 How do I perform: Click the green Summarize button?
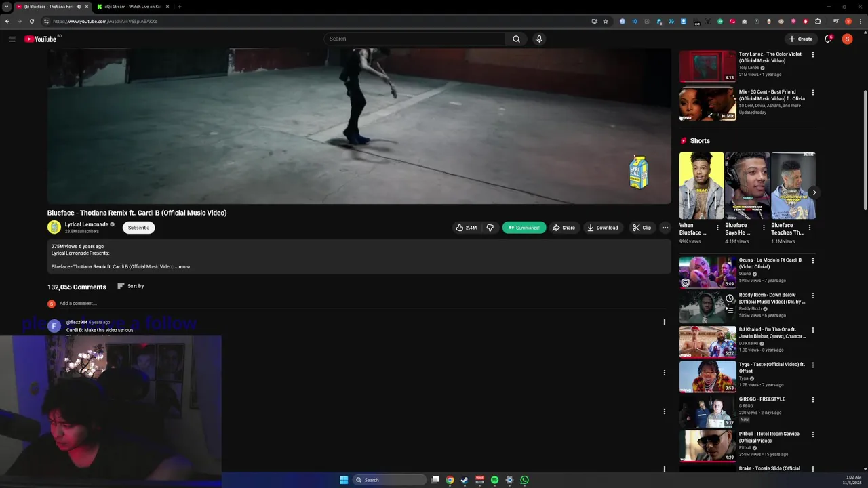524,228
